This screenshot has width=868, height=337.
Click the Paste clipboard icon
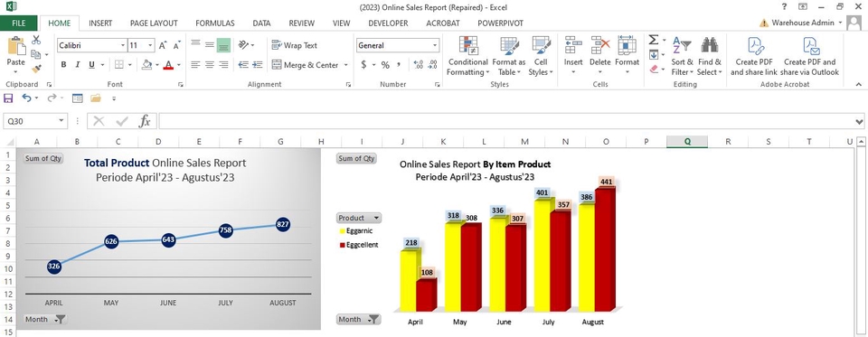(x=16, y=47)
